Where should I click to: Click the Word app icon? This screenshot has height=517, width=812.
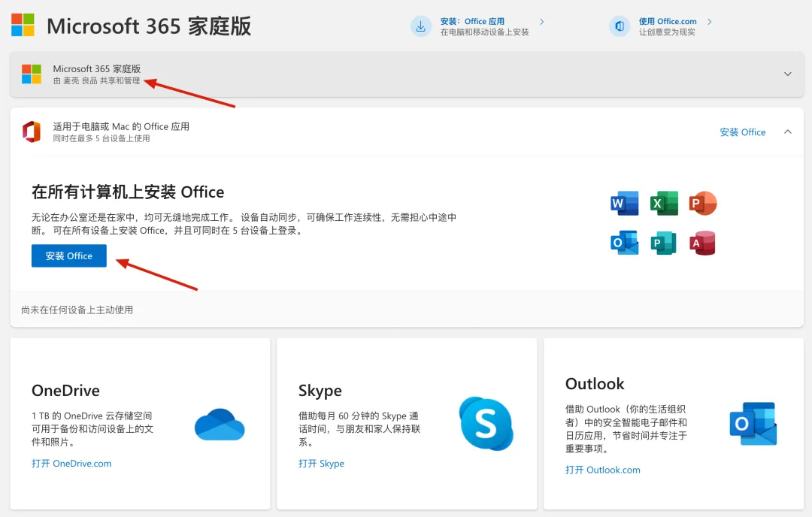click(625, 203)
